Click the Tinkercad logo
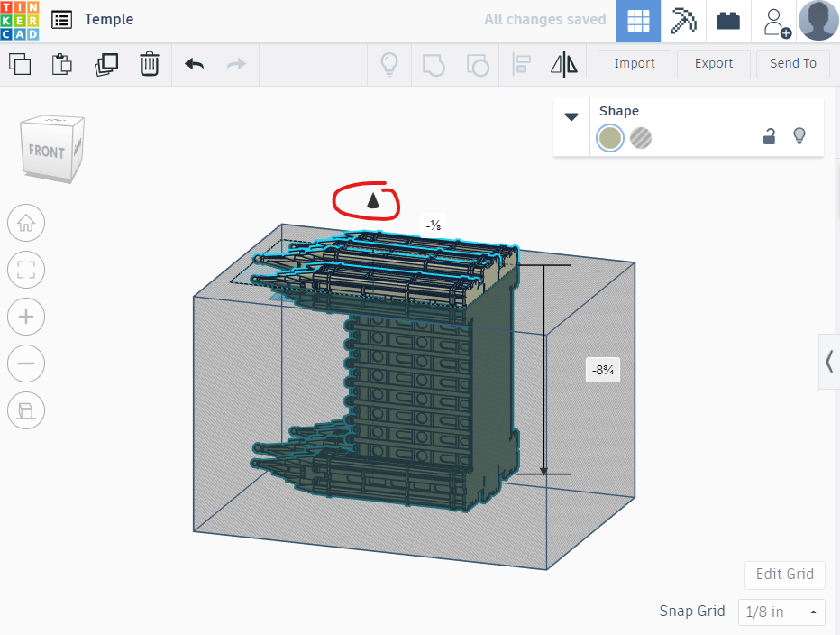 [x=20, y=21]
